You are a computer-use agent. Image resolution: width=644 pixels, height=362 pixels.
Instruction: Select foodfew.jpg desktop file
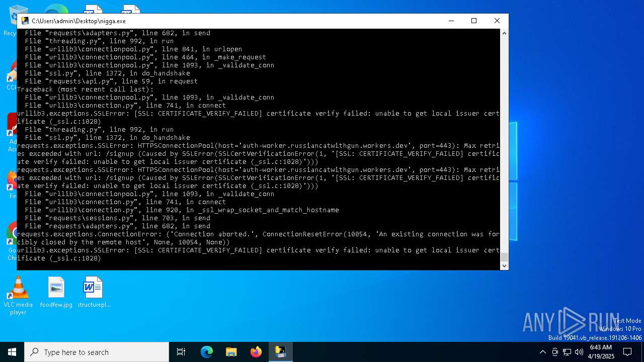pyautogui.click(x=56, y=293)
